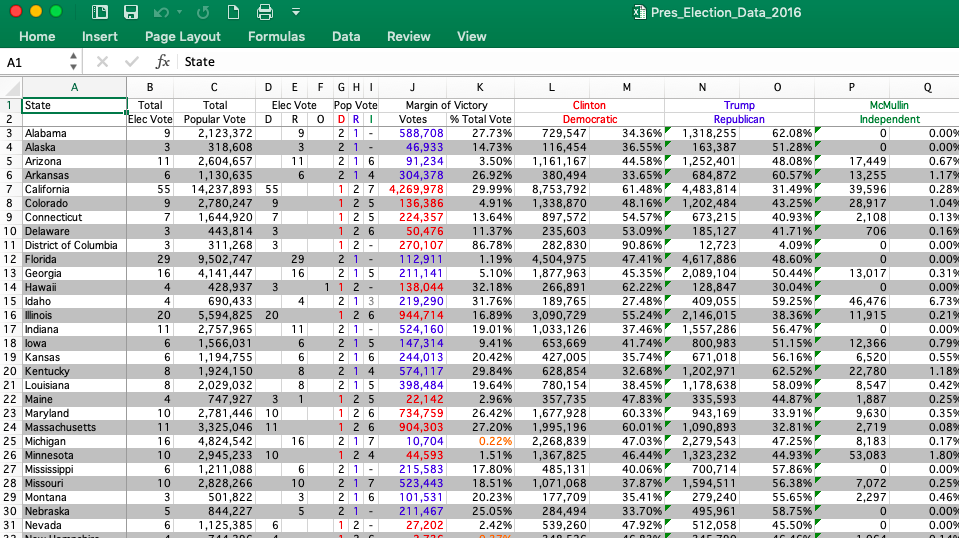Viewport: 959px width, 538px height.
Task: Click the sidebar/workbook panel icon
Action: click(x=100, y=12)
